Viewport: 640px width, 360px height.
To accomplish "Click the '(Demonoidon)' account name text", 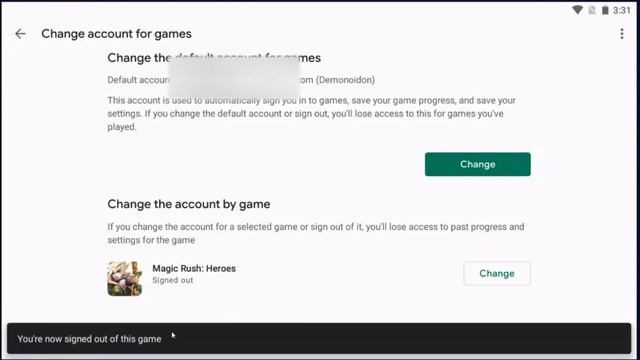I will (x=345, y=80).
